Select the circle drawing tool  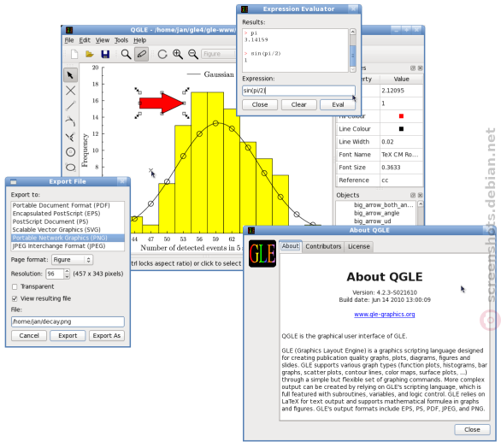(70, 152)
